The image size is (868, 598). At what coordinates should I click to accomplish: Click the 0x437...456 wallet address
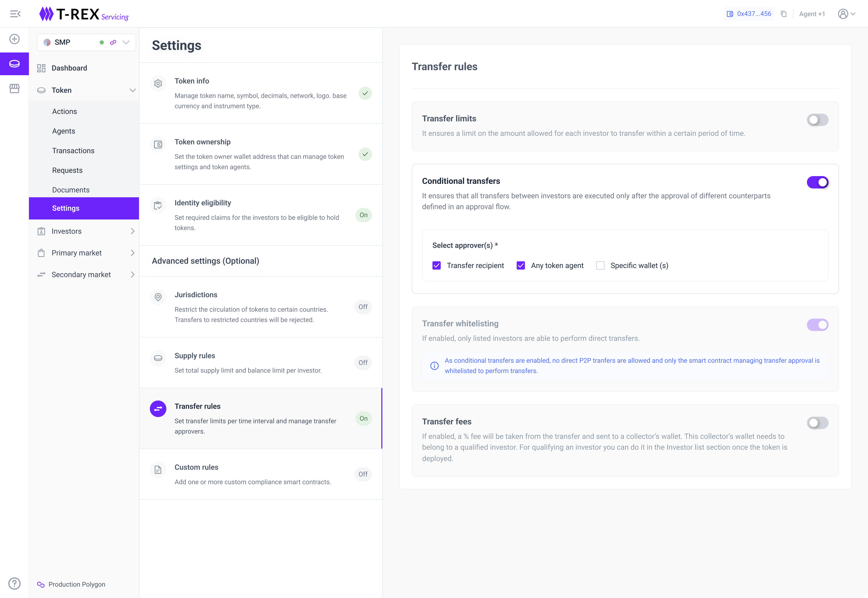tap(754, 14)
